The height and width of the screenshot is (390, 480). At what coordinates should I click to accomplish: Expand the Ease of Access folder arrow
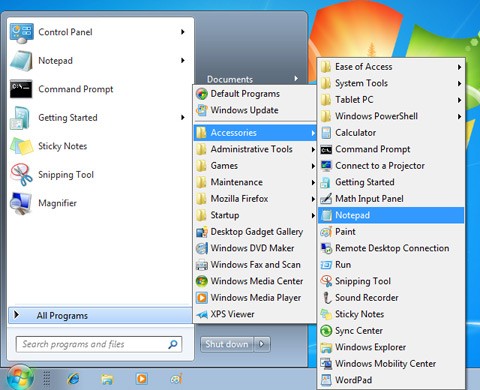tap(459, 67)
